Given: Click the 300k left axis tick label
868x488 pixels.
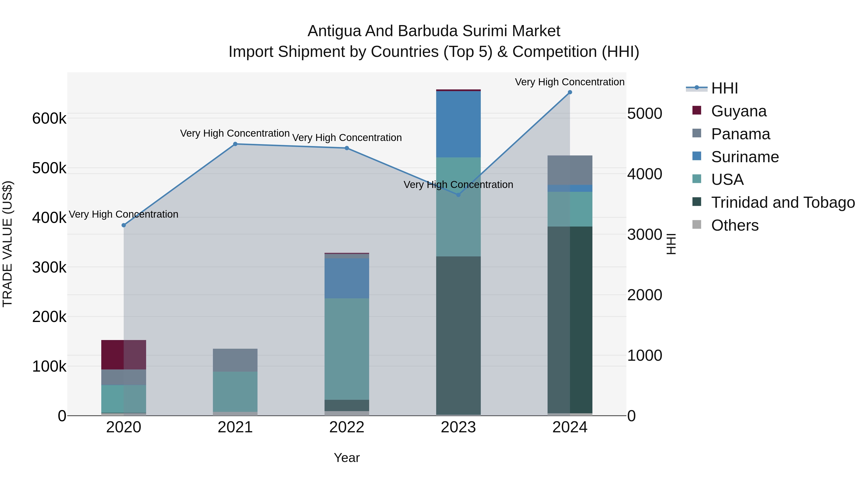Looking at the screenshot, I should [49, 267].
